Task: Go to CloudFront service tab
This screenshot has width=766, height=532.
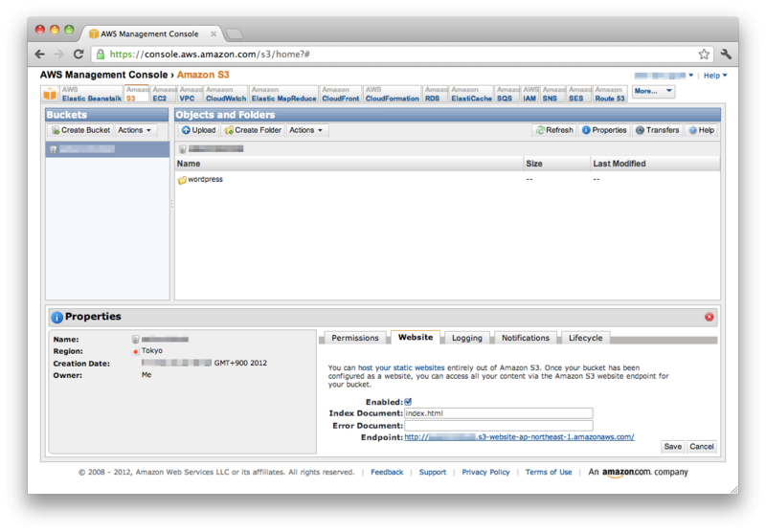Action: click(341, 94)
